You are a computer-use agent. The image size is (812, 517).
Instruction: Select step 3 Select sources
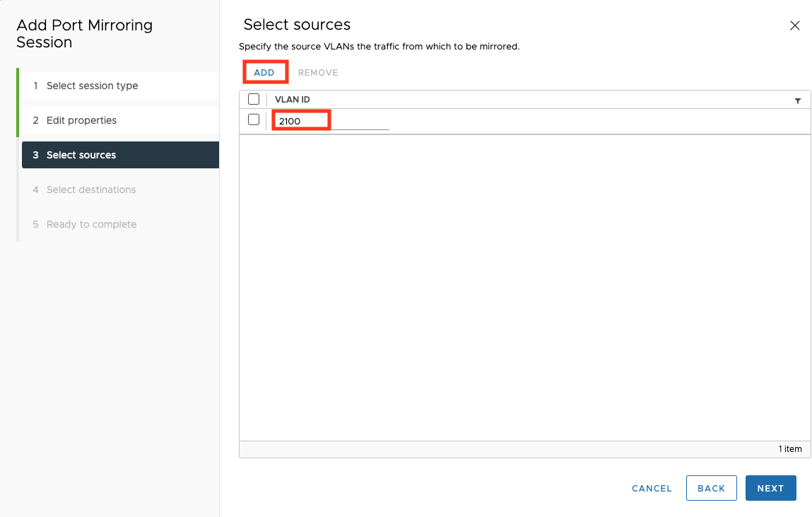click(81, 155)
